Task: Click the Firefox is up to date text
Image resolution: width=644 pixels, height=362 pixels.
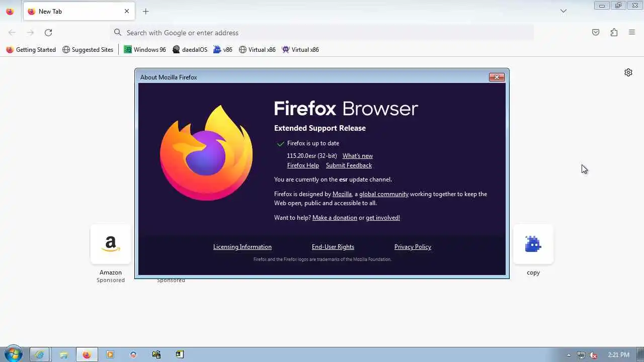Action: (313, 143)
